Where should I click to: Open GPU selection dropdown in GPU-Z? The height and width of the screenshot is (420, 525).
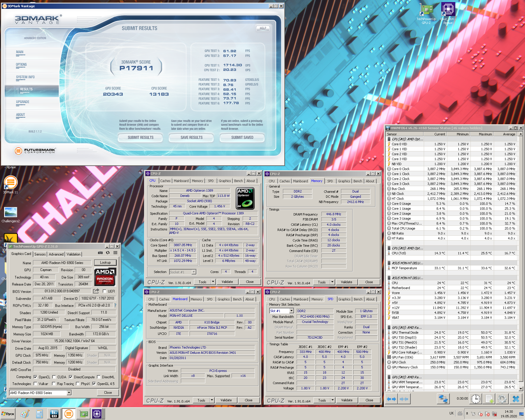pyautogui.click(x=69, y=393)
